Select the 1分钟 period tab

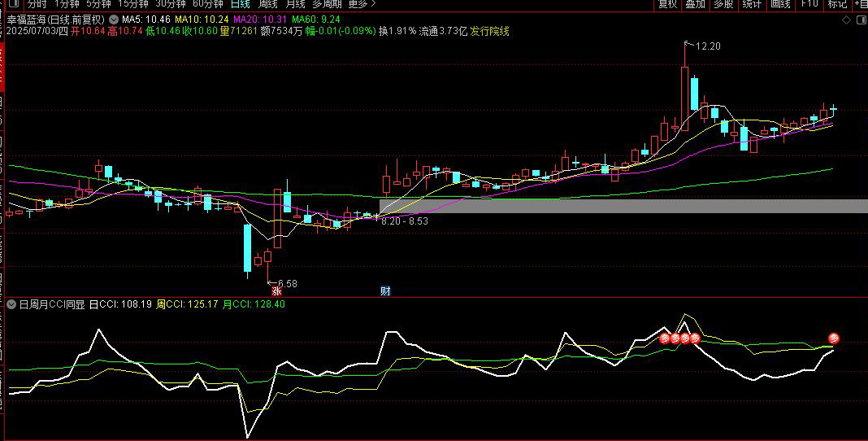[x=67, y=4]
